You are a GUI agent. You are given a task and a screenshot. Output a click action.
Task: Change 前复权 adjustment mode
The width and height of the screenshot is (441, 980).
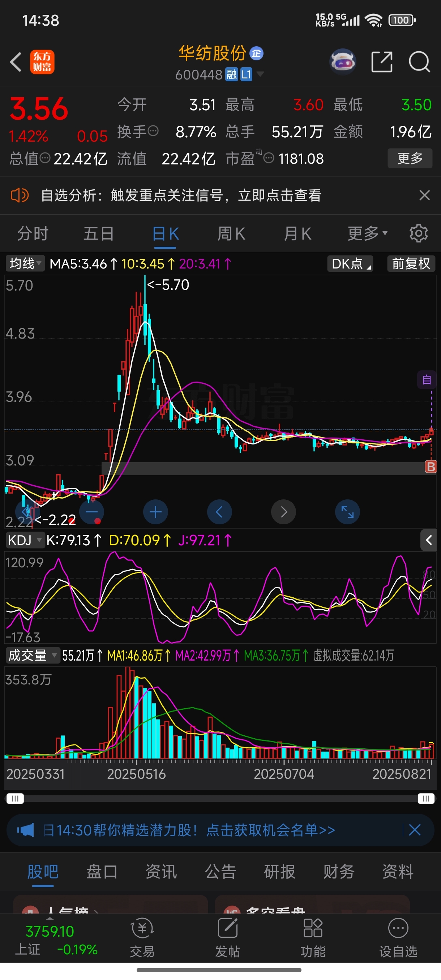click(x=411, y=263)
